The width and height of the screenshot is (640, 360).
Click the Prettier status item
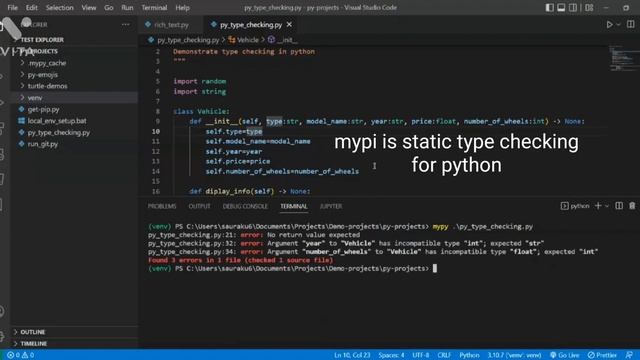(602, 355)
